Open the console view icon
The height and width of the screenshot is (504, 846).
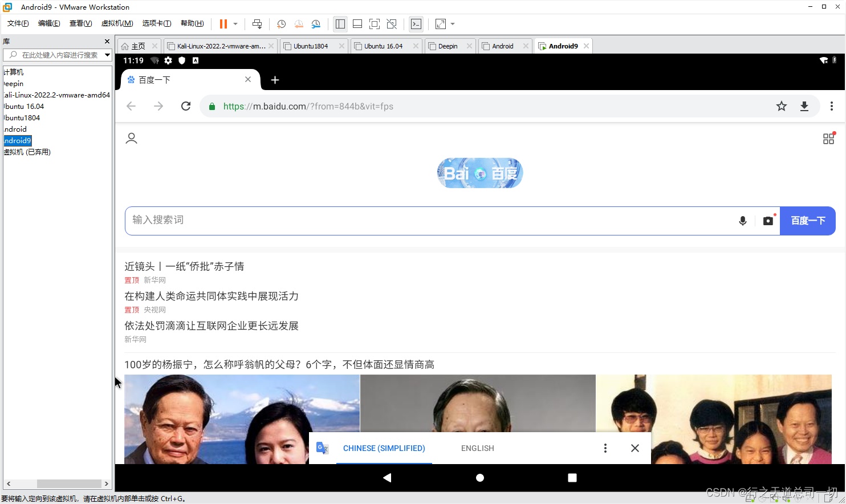click(416, 24)
